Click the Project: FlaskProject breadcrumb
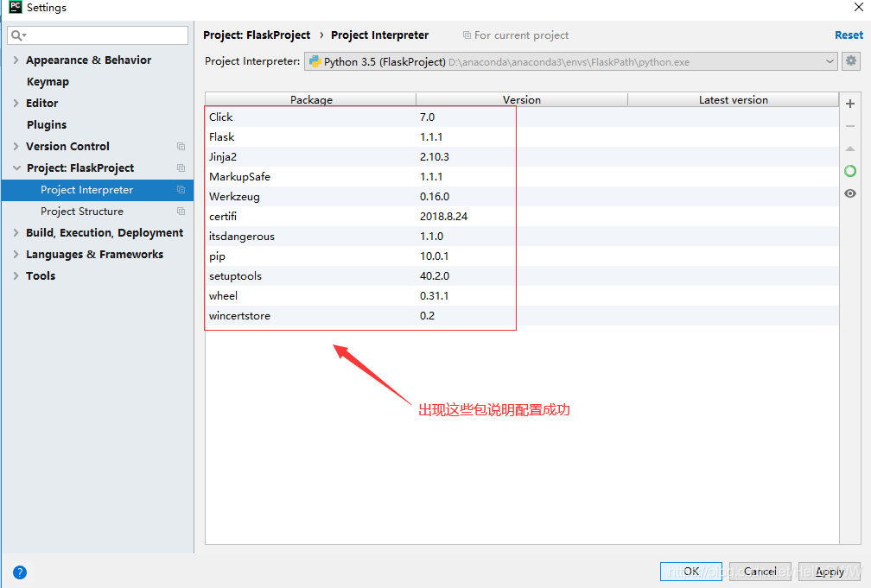Screen dimensions: 871x588 pyautogui.click(x=257, y=35)
